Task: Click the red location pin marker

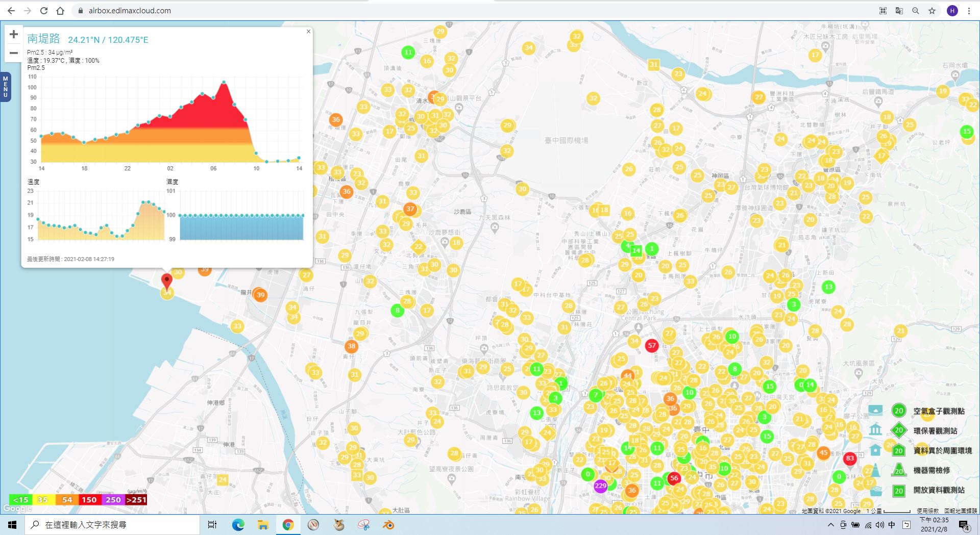Action: click(167, 282)
